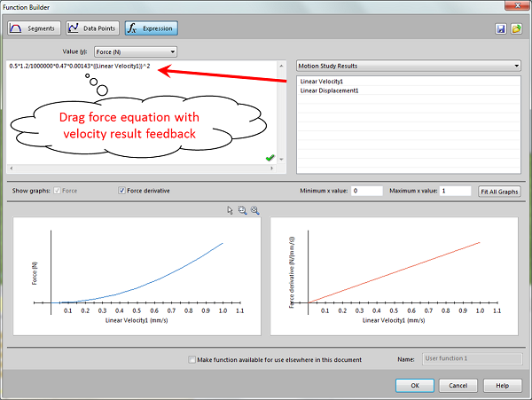Click the green expression valid checkmark
This screenshot has height=400, width=532.
(x=270, y=158)
